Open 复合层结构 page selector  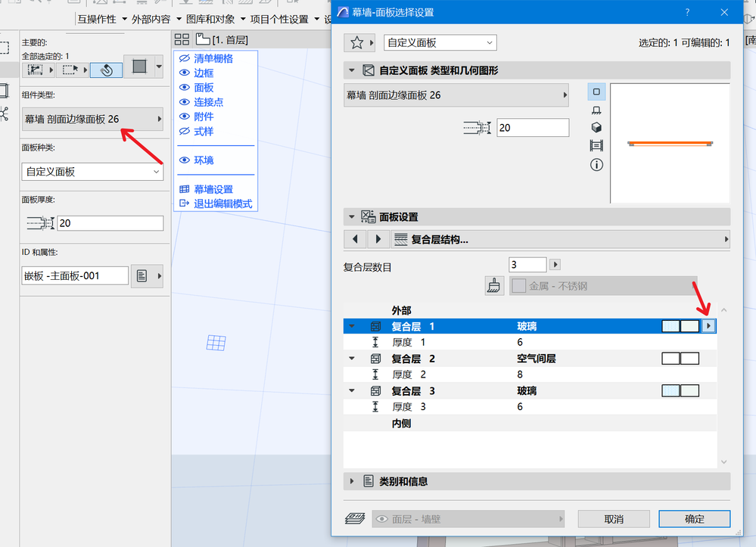tap(560, 240)
